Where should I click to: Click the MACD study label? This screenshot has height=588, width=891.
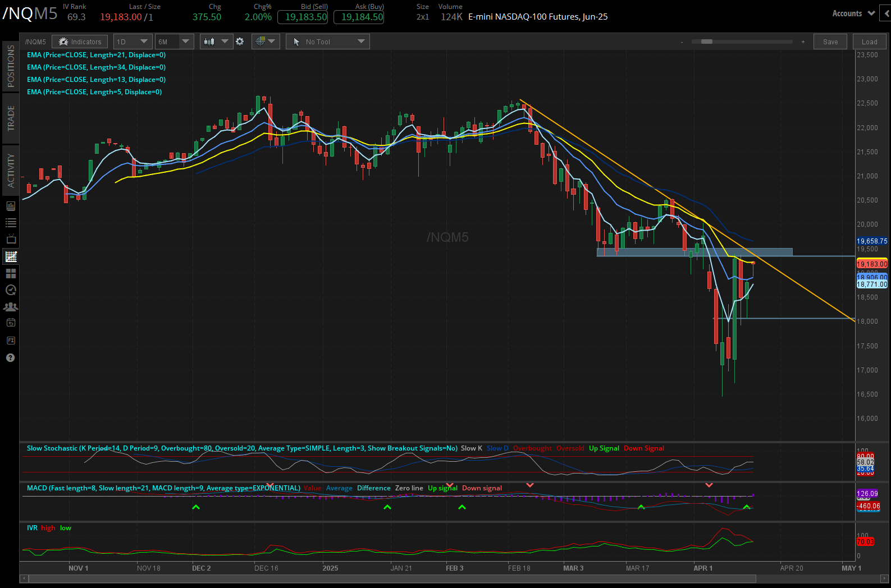tap(163, 488)
